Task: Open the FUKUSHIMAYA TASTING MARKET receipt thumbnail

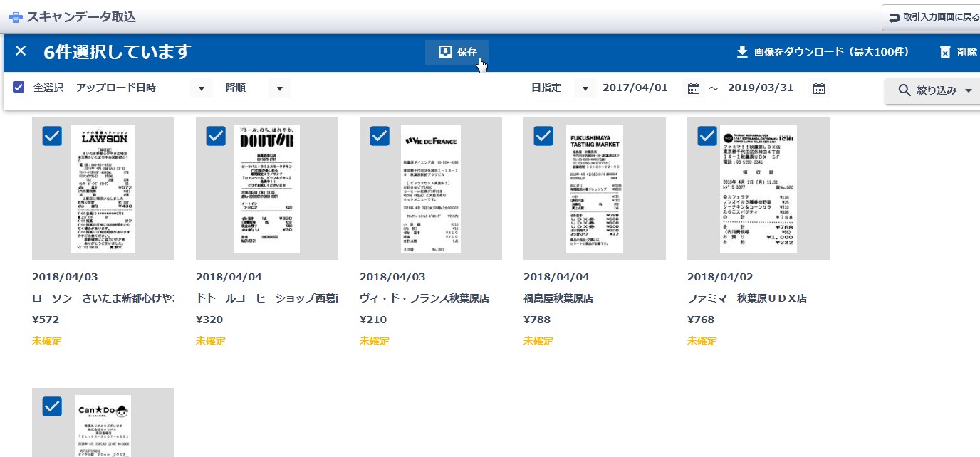Action: pyautogui.click(x=595, y=189)
